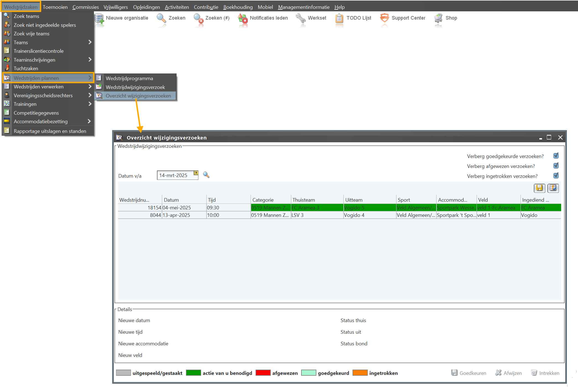
Task: Click the Nieuwe organisatie toolbar icon
Action: click(x=99, y=19)
